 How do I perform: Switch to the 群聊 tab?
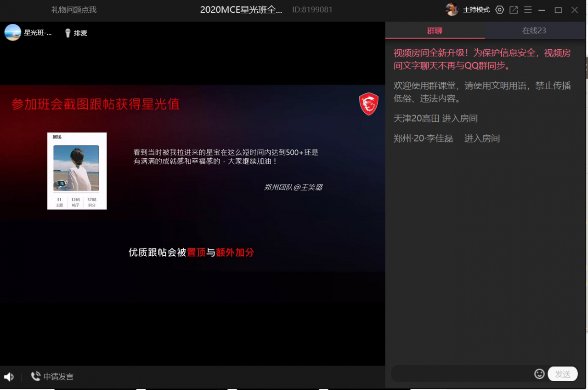coord(435,30)
